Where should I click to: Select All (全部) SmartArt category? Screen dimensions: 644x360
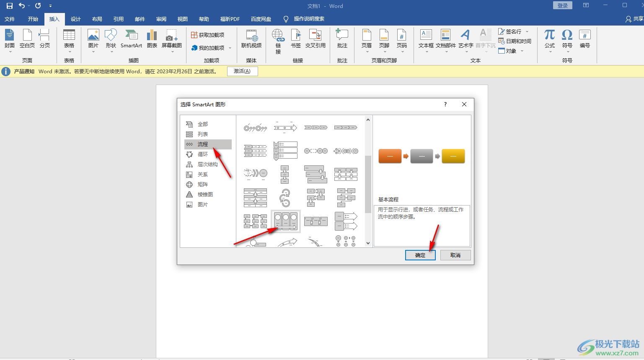pos(208,124)
